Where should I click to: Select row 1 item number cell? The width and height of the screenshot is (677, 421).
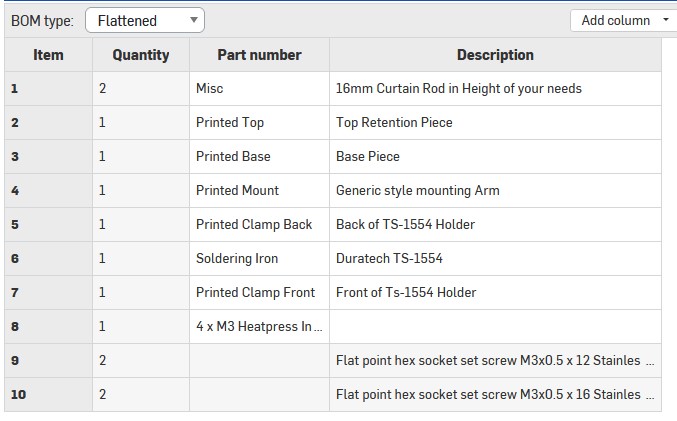[x=48, y=89]
